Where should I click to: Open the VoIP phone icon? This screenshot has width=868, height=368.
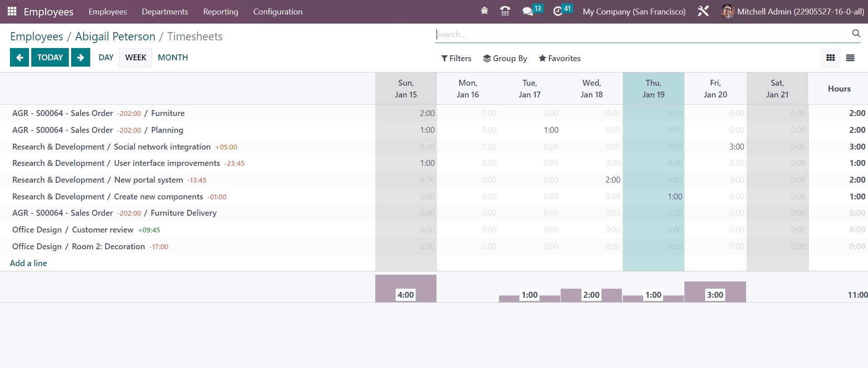(505, 11)
